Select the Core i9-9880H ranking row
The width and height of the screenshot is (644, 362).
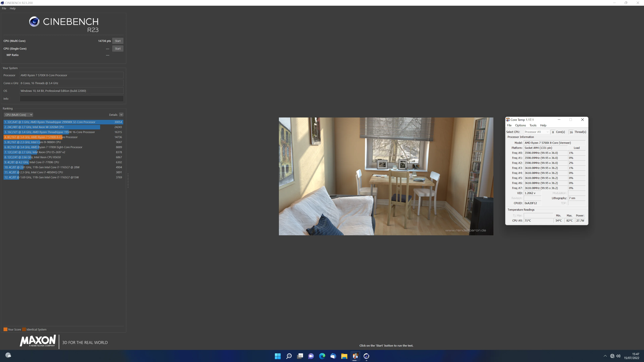tap(63, 142)
